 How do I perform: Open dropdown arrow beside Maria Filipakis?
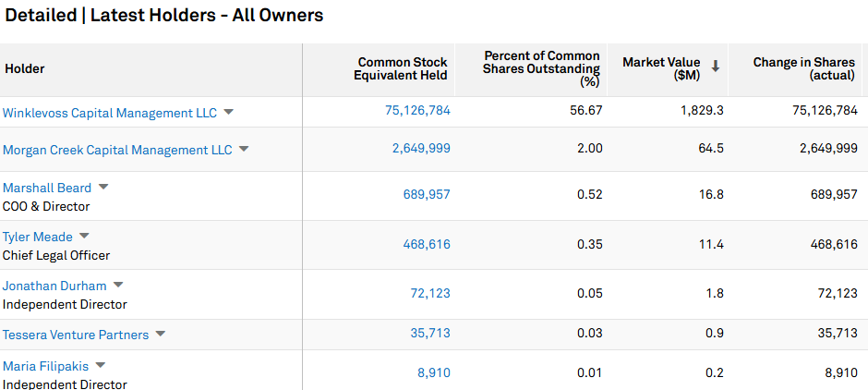[100, 366]
